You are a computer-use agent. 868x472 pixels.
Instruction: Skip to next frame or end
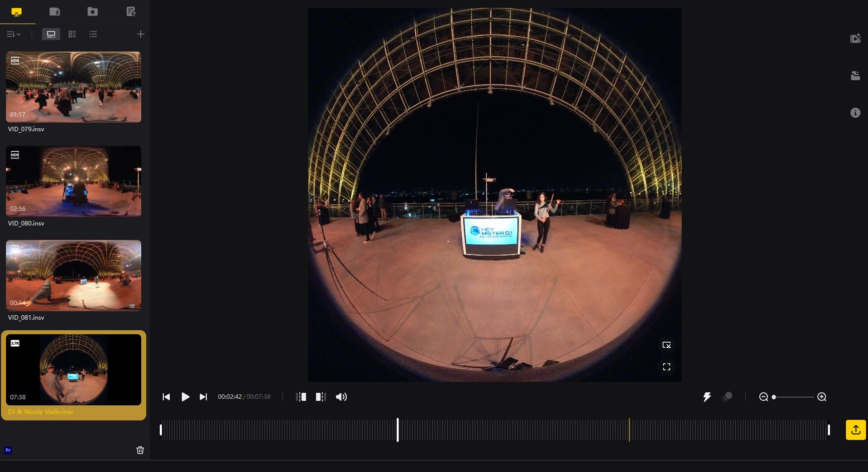pos(203,397)
